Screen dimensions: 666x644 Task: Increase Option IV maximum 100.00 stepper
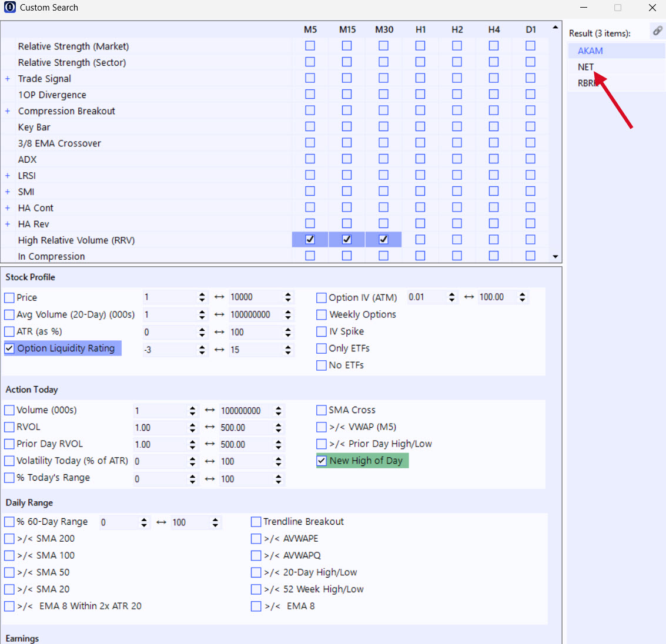click(x=523, y=294)
